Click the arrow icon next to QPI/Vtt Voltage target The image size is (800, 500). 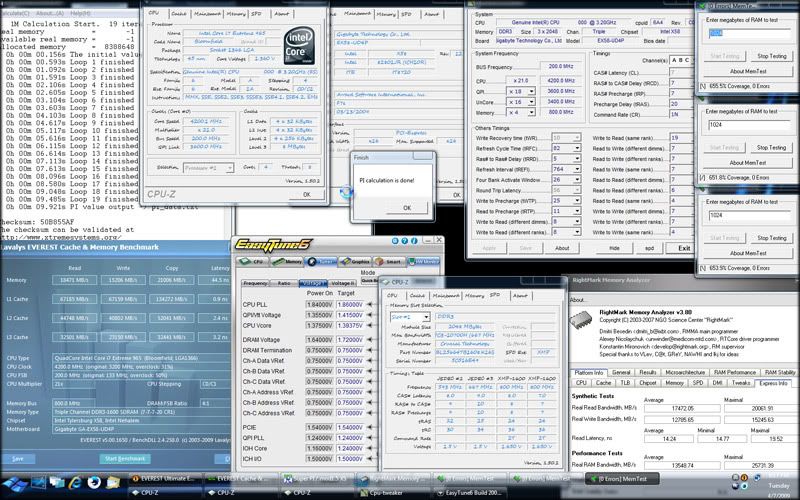pyautogui.click(x=369, y=315)
